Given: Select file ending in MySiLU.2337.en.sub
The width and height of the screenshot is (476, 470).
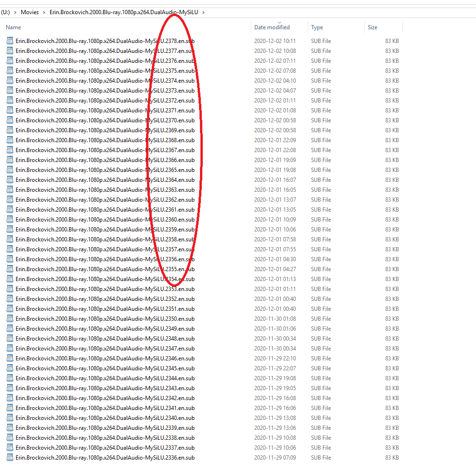Looking at the screenshot, I should pos(105,447).
